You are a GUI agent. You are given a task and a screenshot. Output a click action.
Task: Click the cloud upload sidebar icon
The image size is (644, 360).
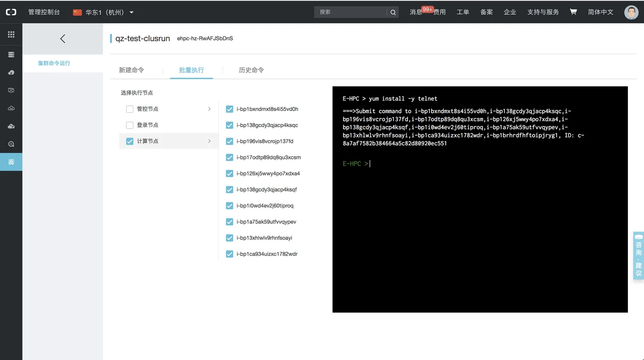[x=11, y=73]
